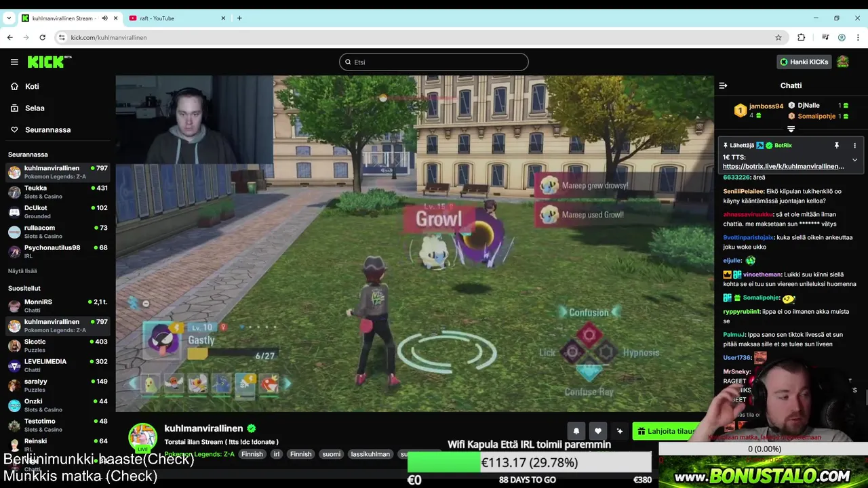868x488 pixels.
Task: Expand the pinned TTS message chevron
Action: pyautogui.click(x=854, y=160)
